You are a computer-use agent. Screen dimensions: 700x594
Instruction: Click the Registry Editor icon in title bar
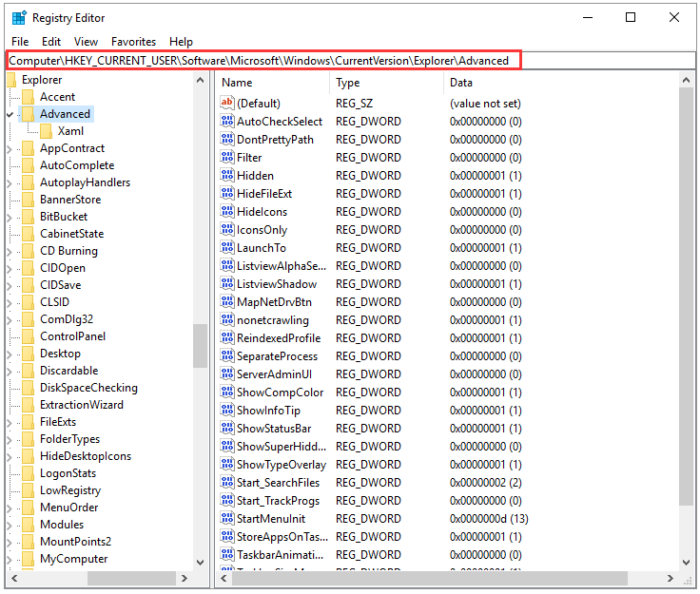pyautogui.click(x=18, y=17)
